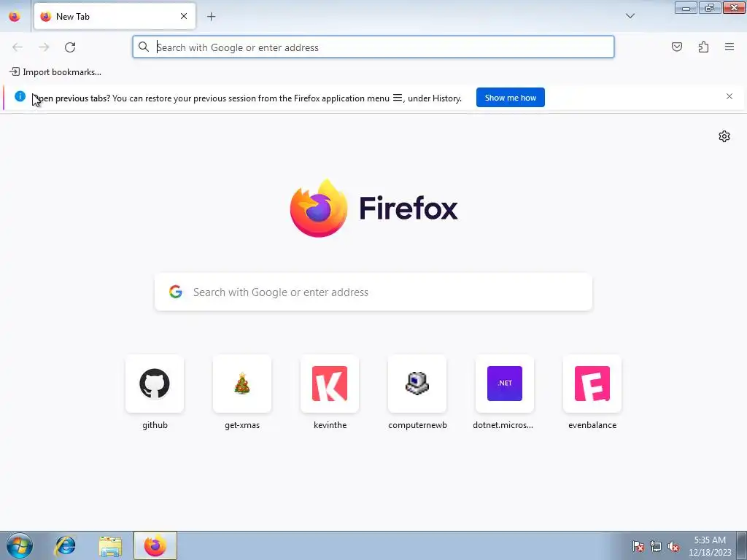Dismiss the restore session notification bar
The width and height of the screenshot is (747, 560).
tap(729, 96)
